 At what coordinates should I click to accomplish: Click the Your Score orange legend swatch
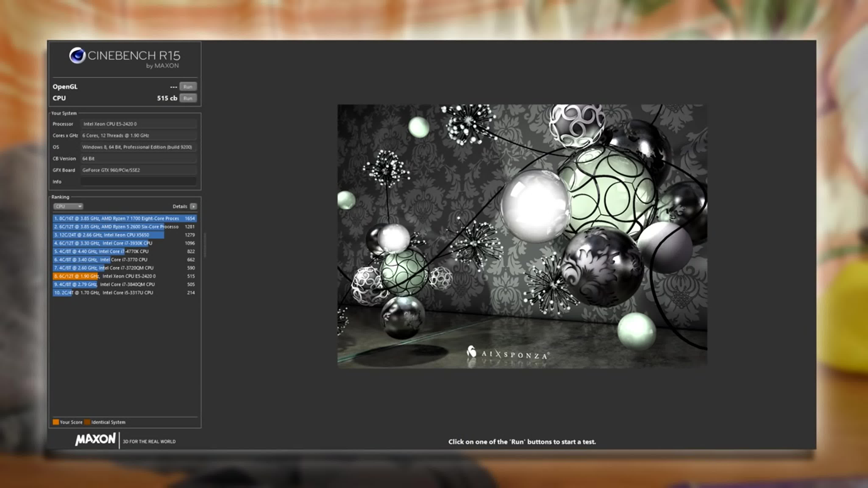(x=56, y=422)
